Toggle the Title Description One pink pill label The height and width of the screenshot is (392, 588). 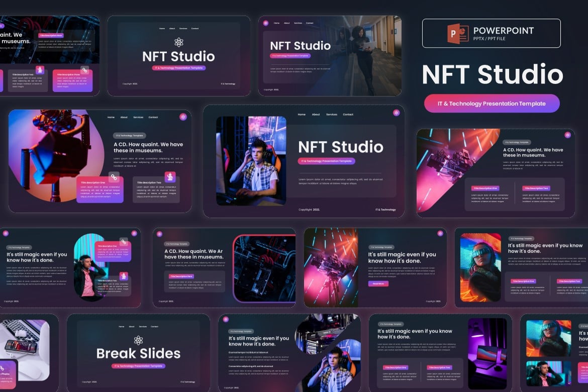(485, 188)
